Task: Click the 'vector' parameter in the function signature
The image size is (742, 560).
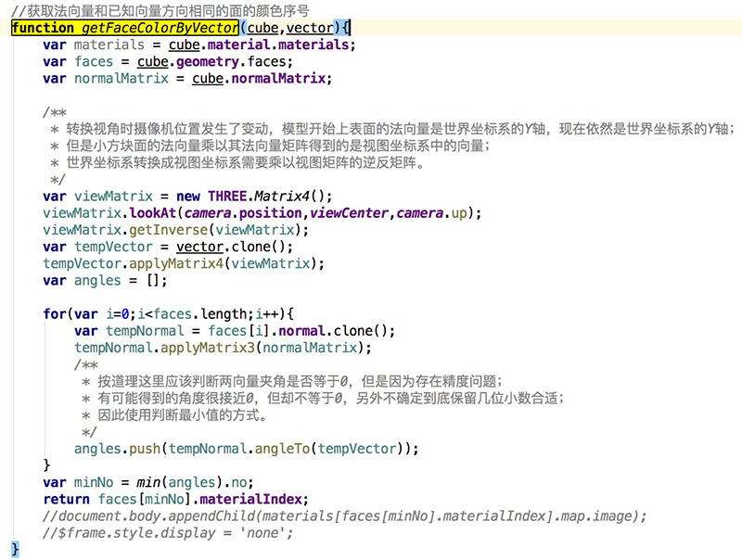Action: [310, 28]
